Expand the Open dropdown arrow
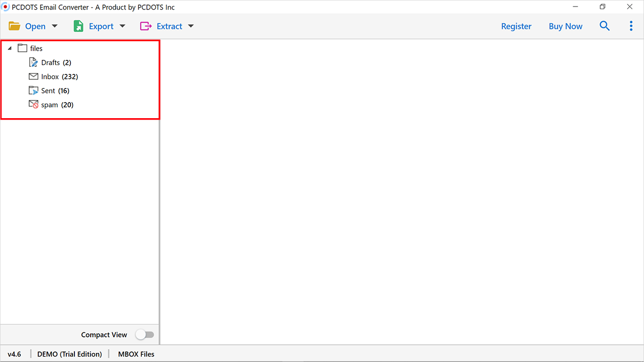Screen dimensions: 644x362 (x=55, y=26)
